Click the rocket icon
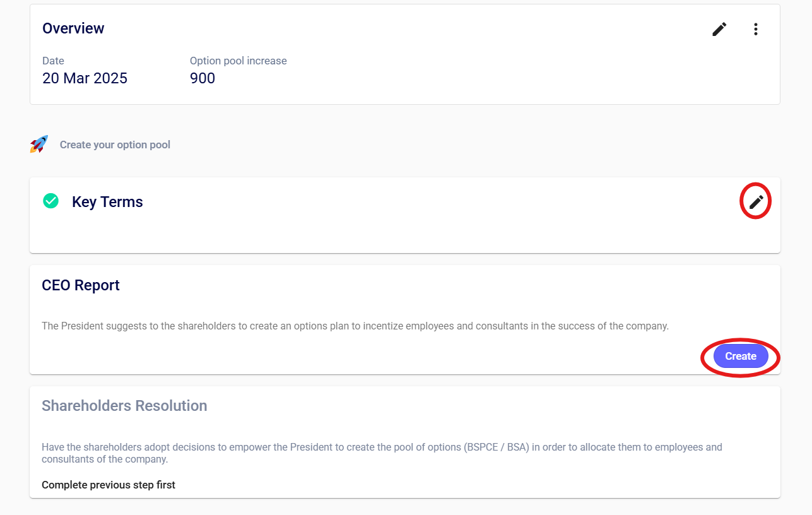 pyautogui.click(x=39, y=145)
